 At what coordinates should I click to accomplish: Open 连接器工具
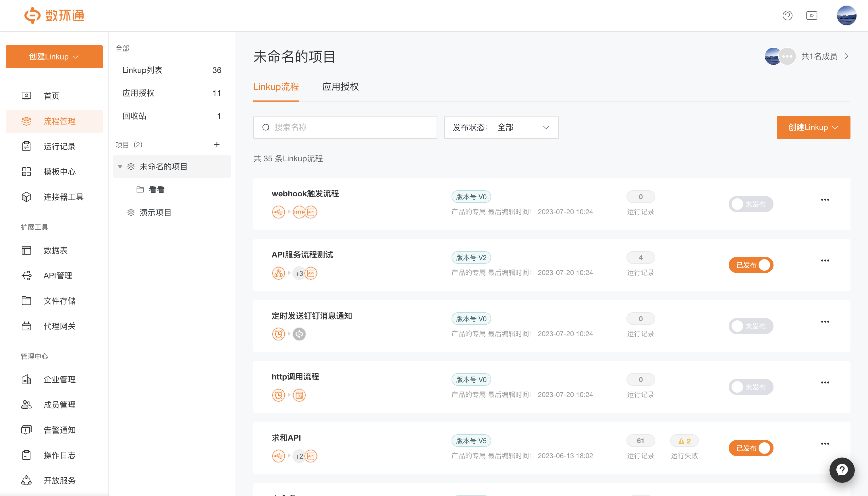pos(54,197)
